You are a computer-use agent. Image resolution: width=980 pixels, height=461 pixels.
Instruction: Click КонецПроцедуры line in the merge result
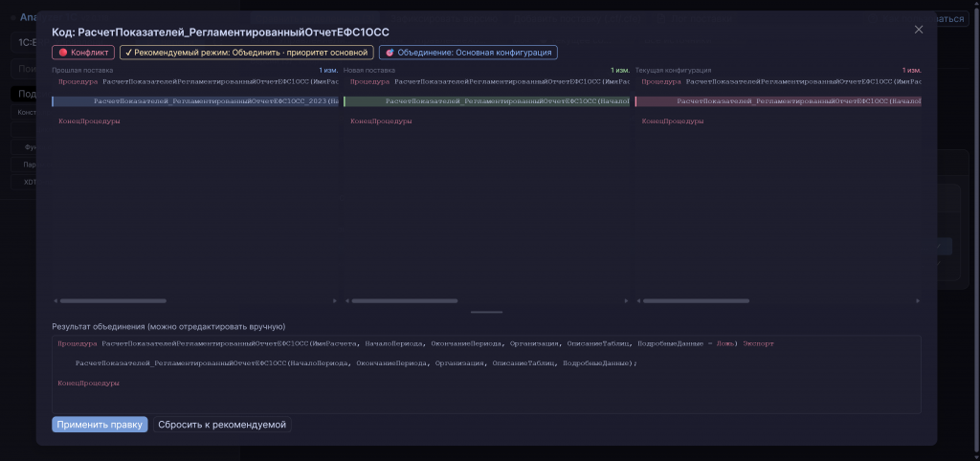[x=88, y=383]
